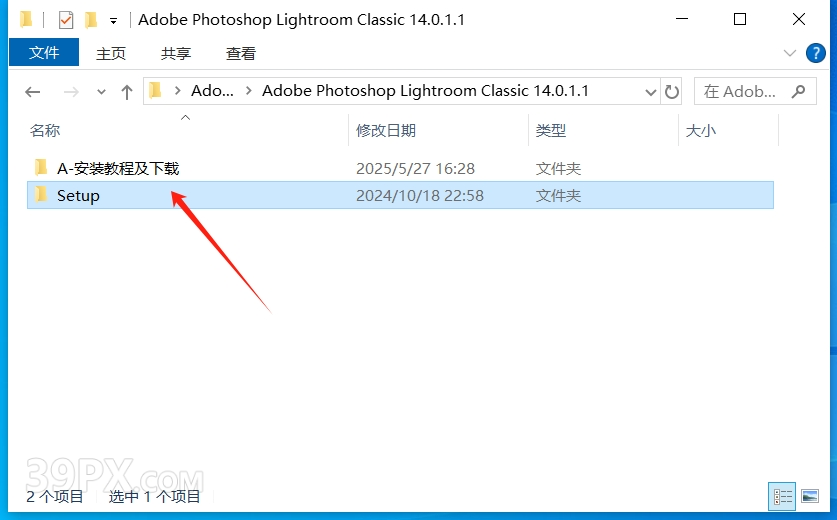Expand the ribbon with chevron

coord(789,53)
